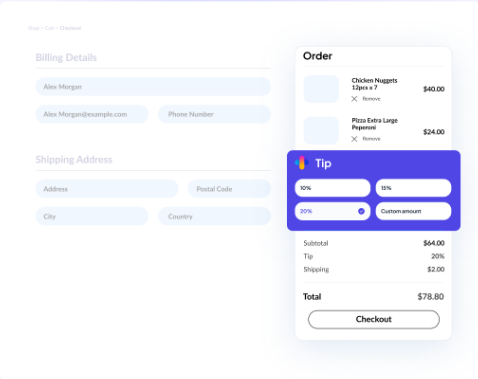Image resolution: width=478 pixels, height=379 pixels.
Task: Focus the City input field
Action: (x=92, y=216)
